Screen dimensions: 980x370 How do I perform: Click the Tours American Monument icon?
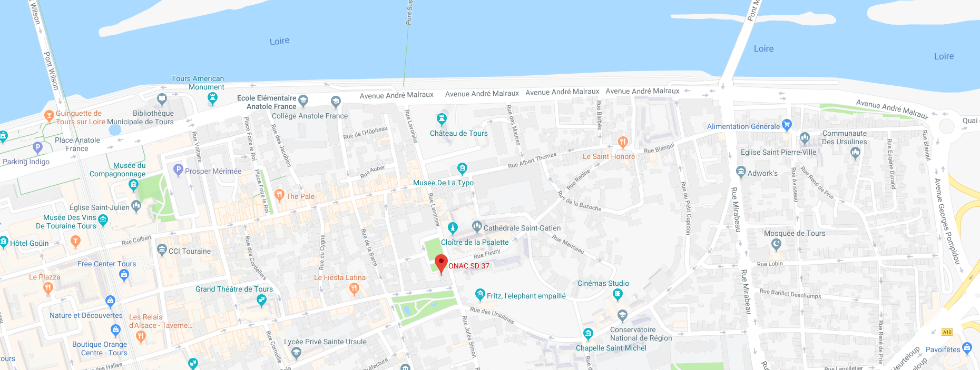(212, 98)
